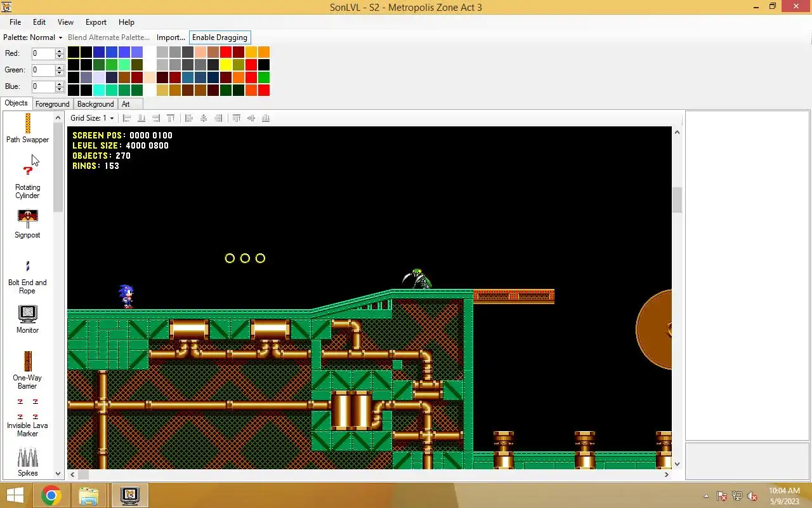Open the Windows Start button
Viewport: 812px width, 508px height.
point(15,495)
